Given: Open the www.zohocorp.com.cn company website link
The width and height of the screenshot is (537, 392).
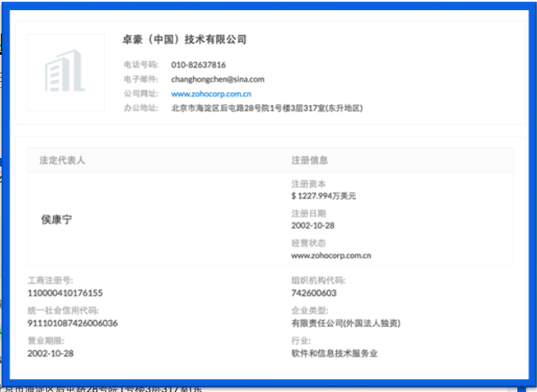Looking at the screenshot, I should coord(211,94).
